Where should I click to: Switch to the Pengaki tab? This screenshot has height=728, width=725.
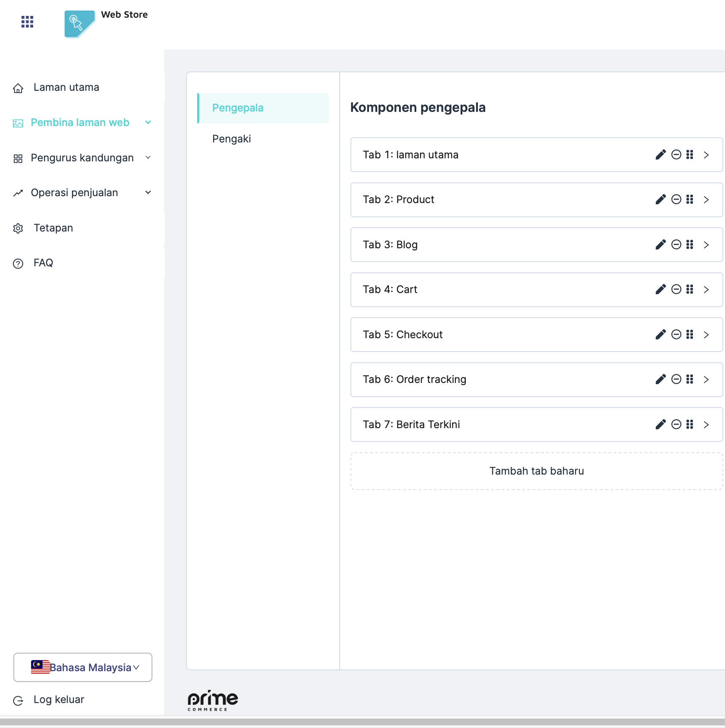tap(232, 139)
